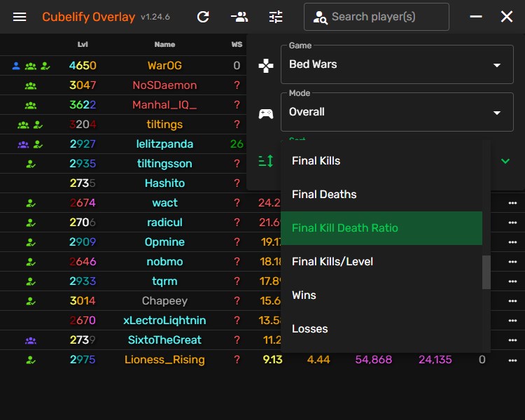Click the refresh icon
Image resolution: width=525 pixels, height=420 pixels.
[x=203, y=17]
